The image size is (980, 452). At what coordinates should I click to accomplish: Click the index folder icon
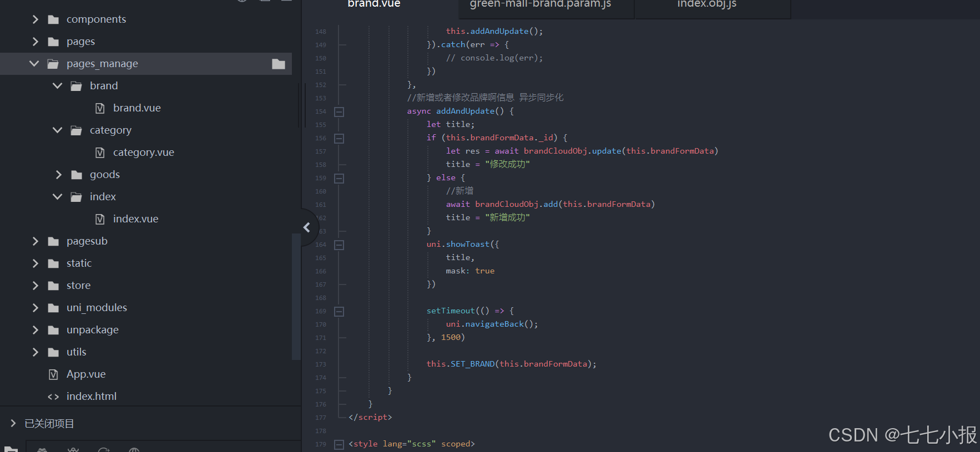(77, 197)
